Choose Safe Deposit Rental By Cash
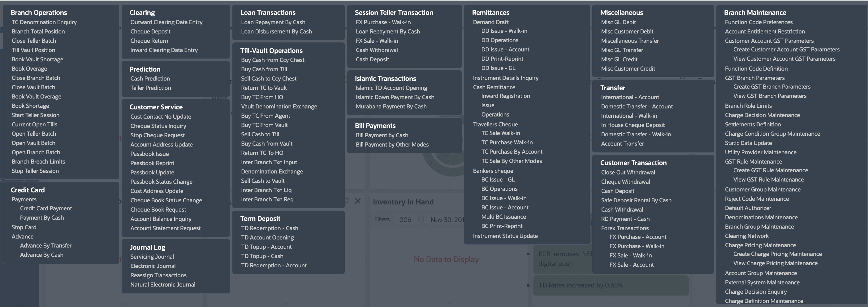 click(x=636, y=200)
